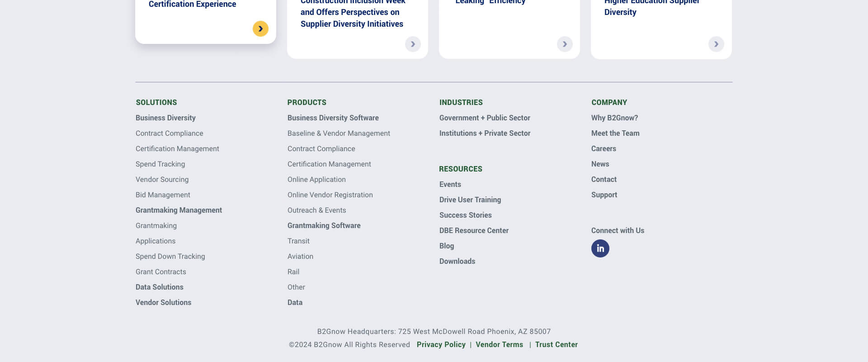Open the Downloads link
868x362 pixels.
click(457, 261)
